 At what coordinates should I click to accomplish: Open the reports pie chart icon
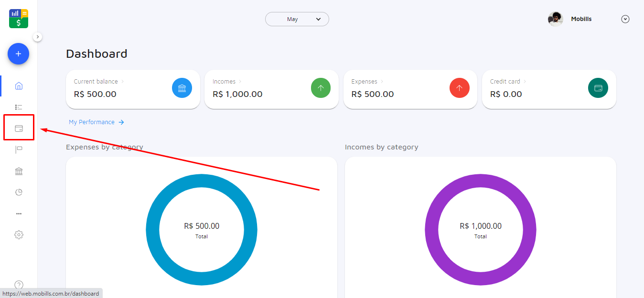19,192
